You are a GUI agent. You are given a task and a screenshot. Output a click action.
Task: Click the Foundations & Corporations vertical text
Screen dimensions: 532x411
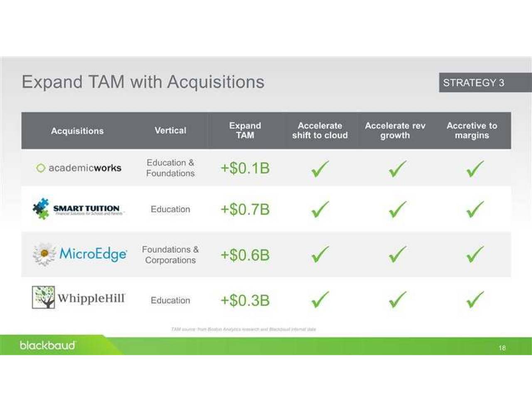170,255
